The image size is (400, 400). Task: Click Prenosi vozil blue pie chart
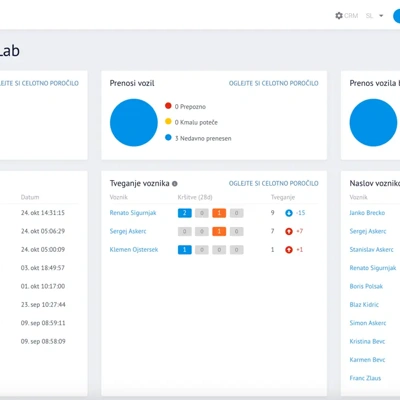[134, 122]
